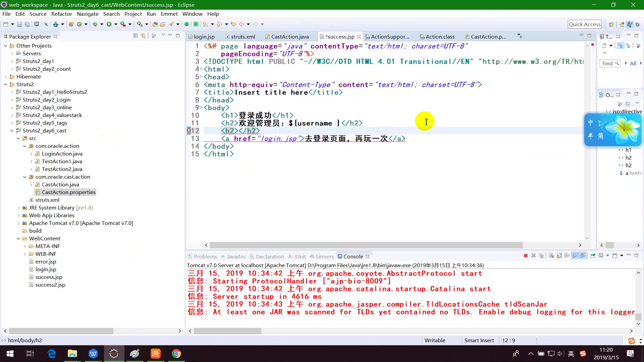This screenshot has width=644, height=362.
Task: Switch to the struts.xml editor tab
Action: tap(243, 37)
